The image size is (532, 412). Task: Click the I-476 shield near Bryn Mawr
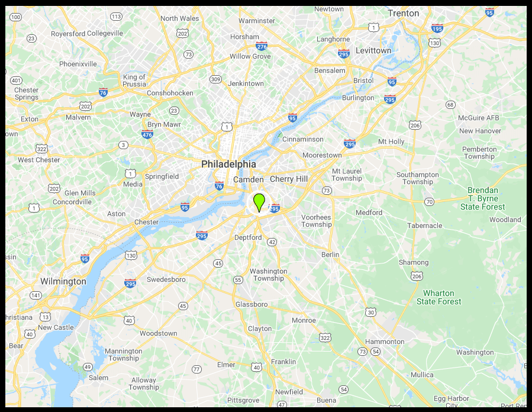pyautogui.click(x=147, y=134)
